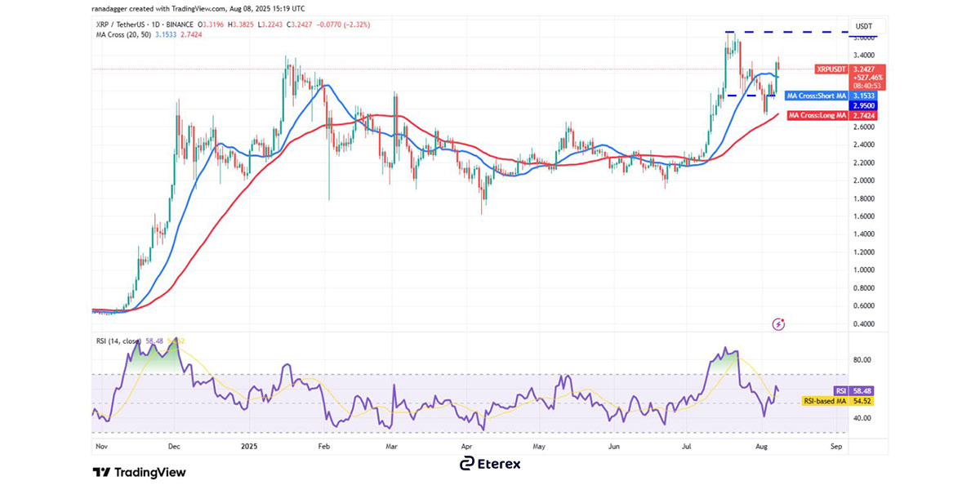Click the 1.0000 price axis value
The width and height of the screenshot is (980, 490).
coord(863,270)
